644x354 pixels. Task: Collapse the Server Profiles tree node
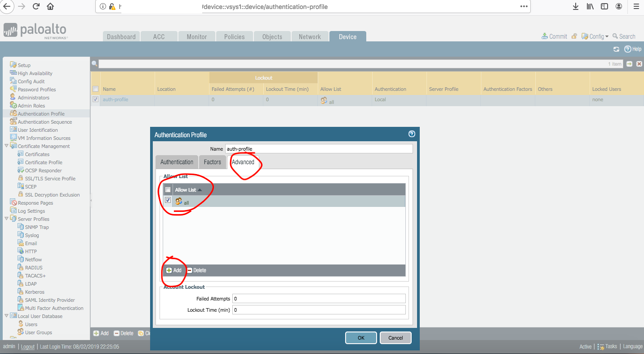click(x=6, y=219)
